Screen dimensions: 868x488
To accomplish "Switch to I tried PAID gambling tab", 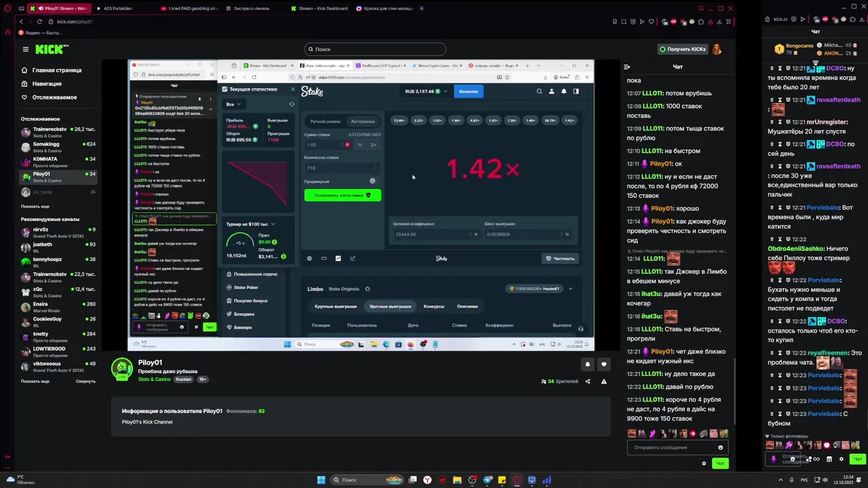I will click(x=189, y=8).
